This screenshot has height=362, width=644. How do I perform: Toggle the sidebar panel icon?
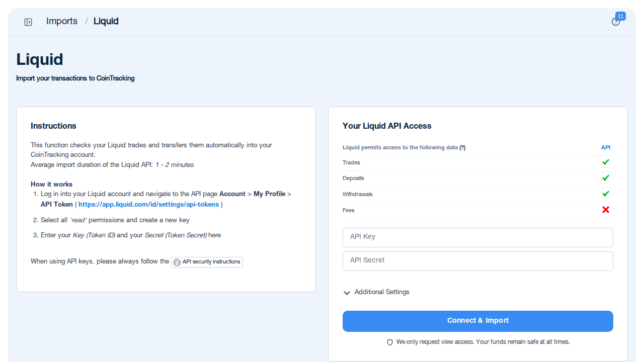click(28, 22)
